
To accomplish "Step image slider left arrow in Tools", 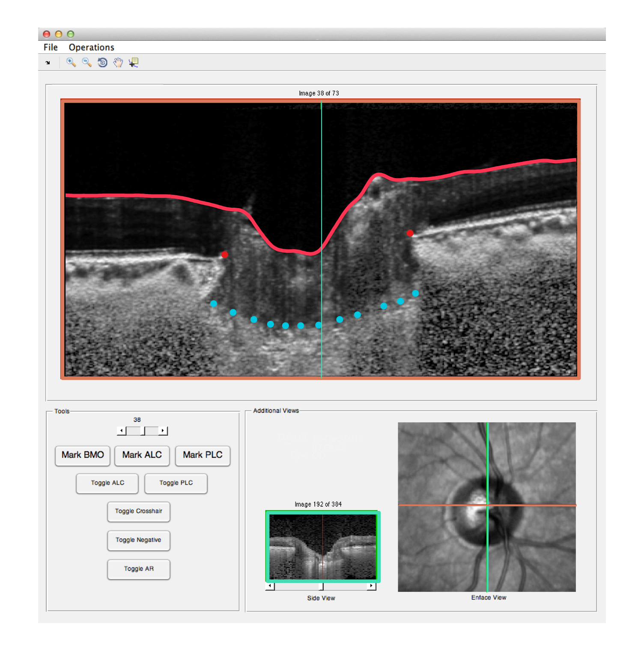I will (x=122, y=431).
